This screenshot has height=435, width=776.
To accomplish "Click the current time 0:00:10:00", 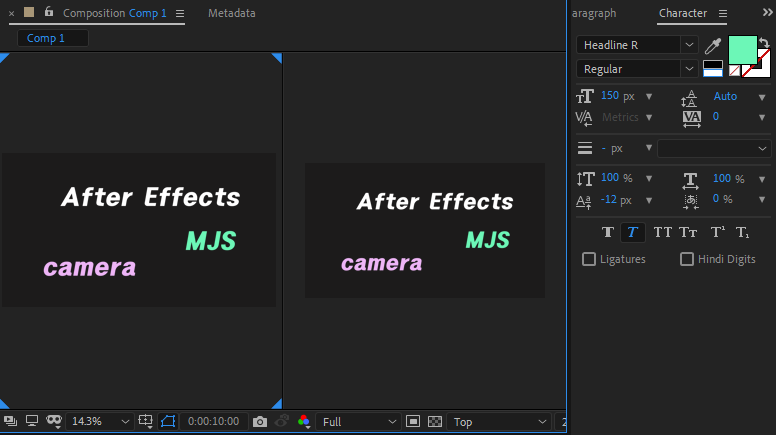I will (x=213, y=422).
